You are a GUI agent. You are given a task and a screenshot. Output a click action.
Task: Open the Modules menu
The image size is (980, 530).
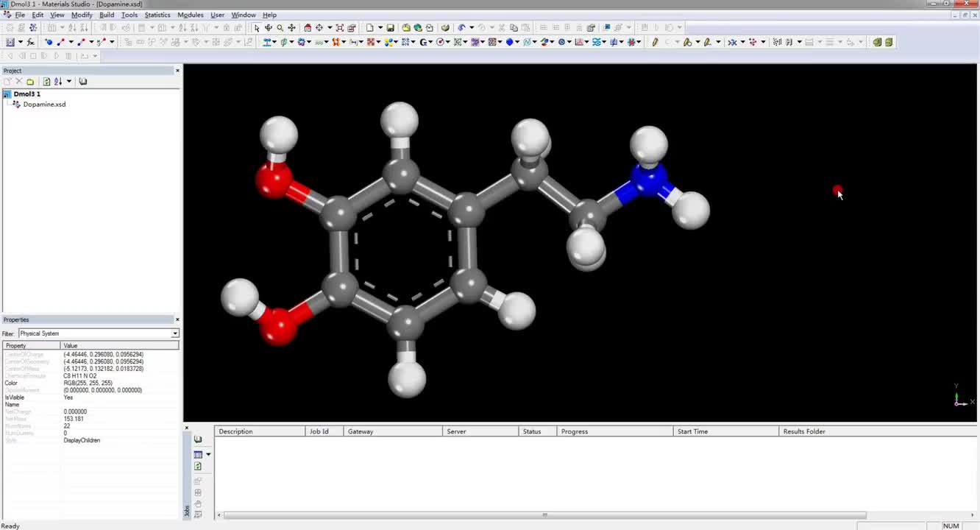point(190,15)
